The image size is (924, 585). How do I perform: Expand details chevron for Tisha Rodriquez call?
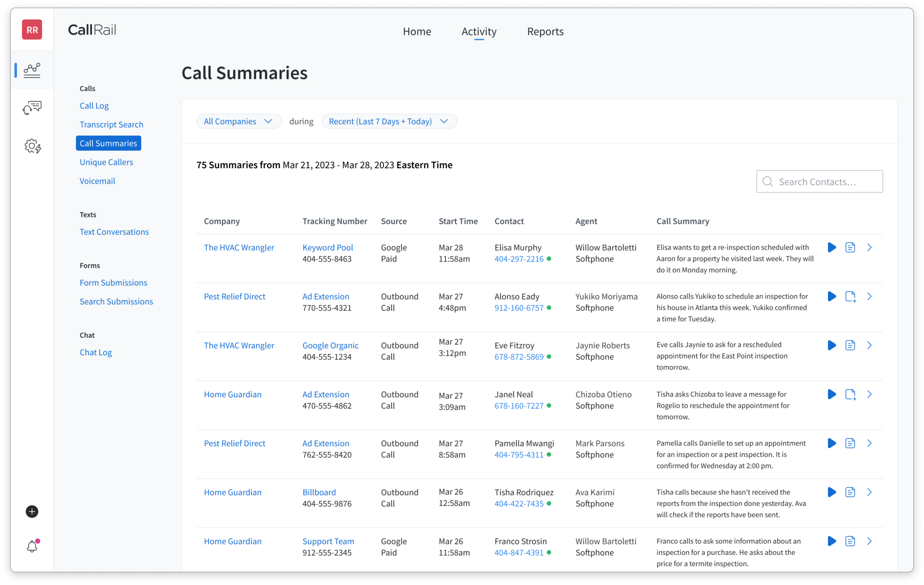tap(869, 493)
